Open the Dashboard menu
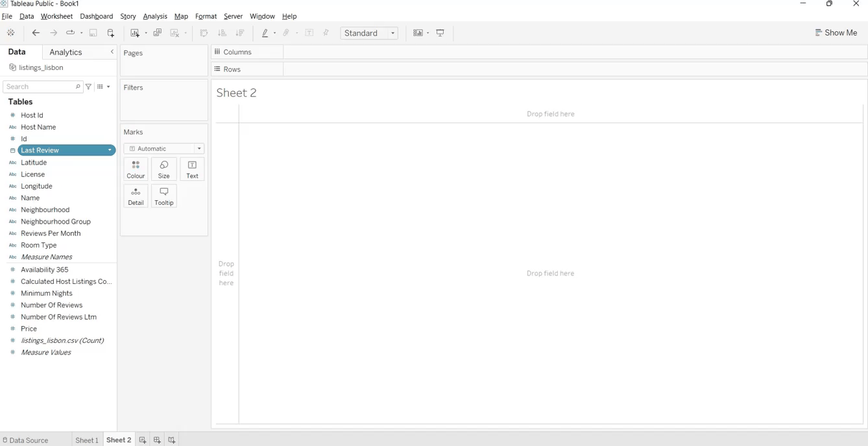868x446 pixels. coord(96,16)
